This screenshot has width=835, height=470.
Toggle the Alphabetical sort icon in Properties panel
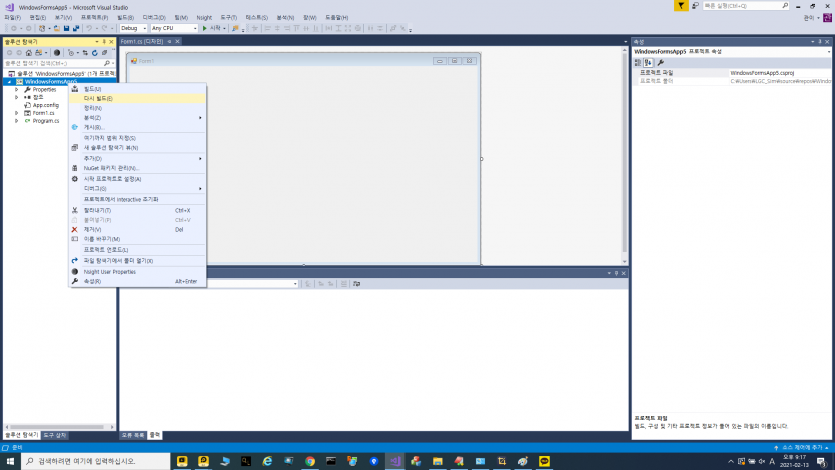648,62
